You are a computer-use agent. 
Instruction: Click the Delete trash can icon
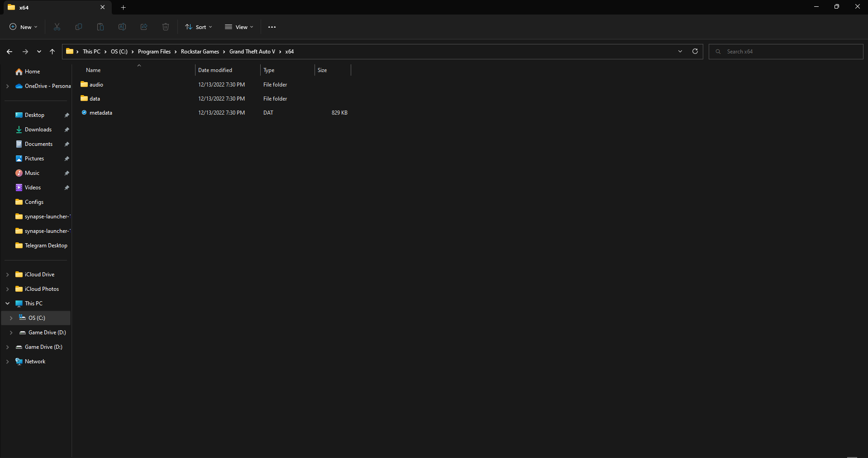pos(166,27)
